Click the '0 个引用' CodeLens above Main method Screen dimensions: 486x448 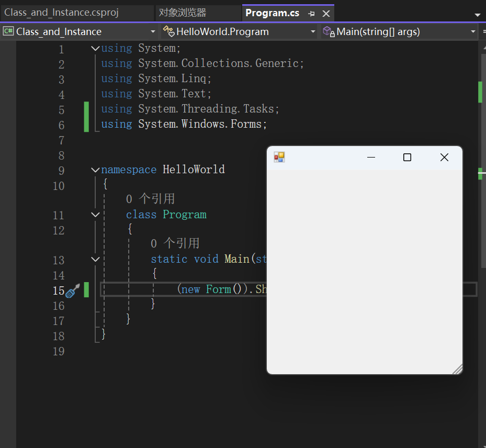click(175, 244)
